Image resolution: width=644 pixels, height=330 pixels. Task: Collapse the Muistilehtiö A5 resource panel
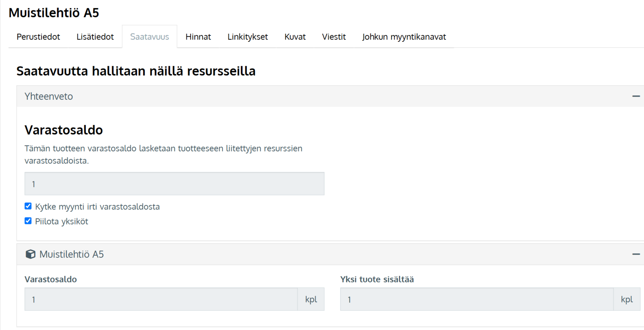[x=636, y=254]
